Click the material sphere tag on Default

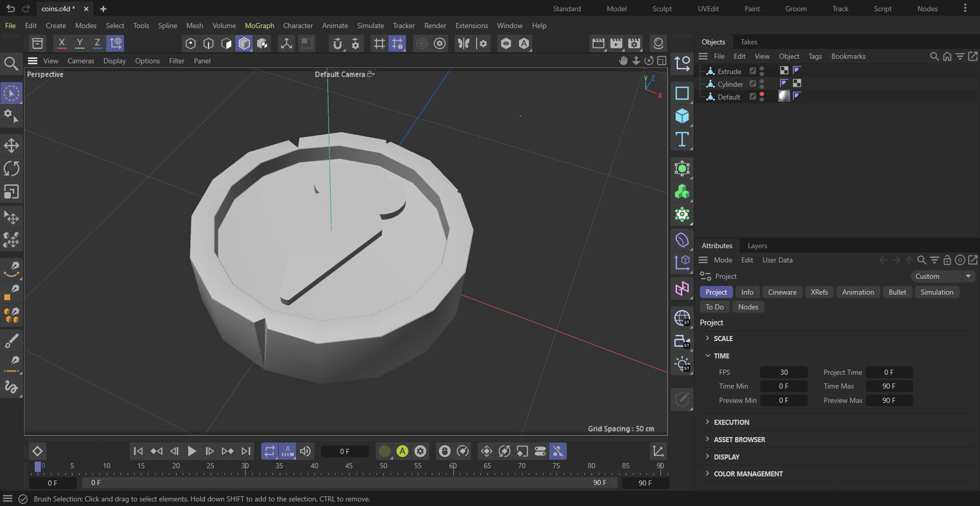784,96
